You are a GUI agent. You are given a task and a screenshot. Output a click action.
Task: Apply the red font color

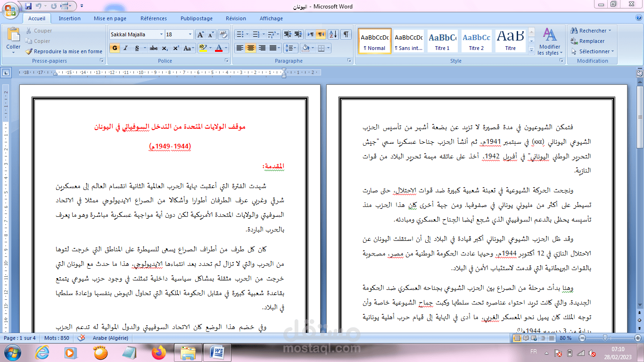218,48
